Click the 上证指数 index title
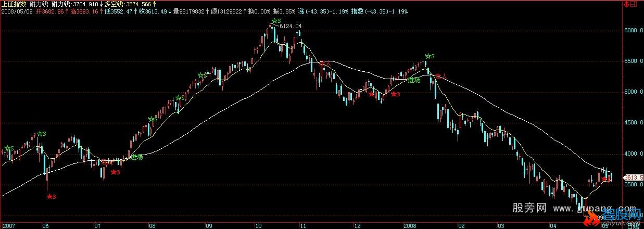Image resolution: width=644 pixels, height=229 pixels. 14,4
